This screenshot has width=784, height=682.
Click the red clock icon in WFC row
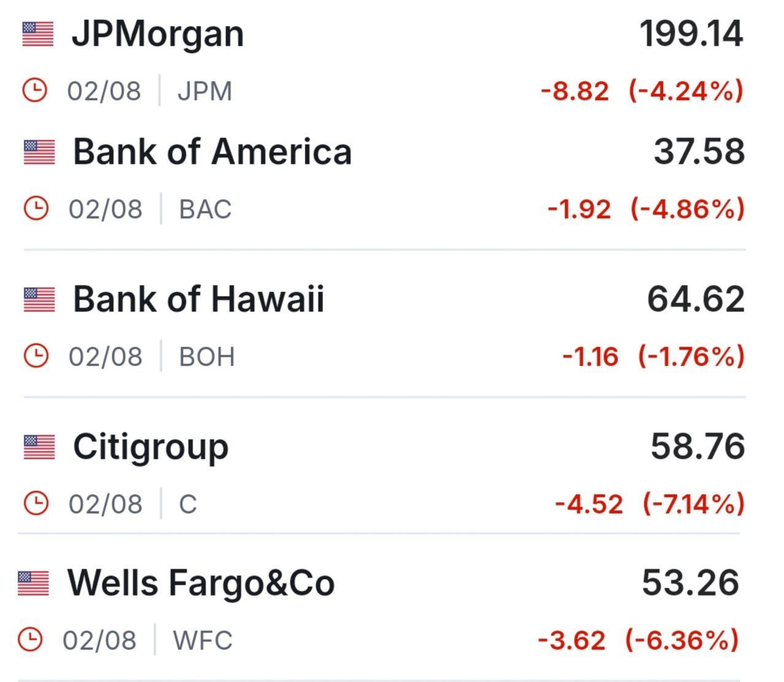tap(30, 640)
